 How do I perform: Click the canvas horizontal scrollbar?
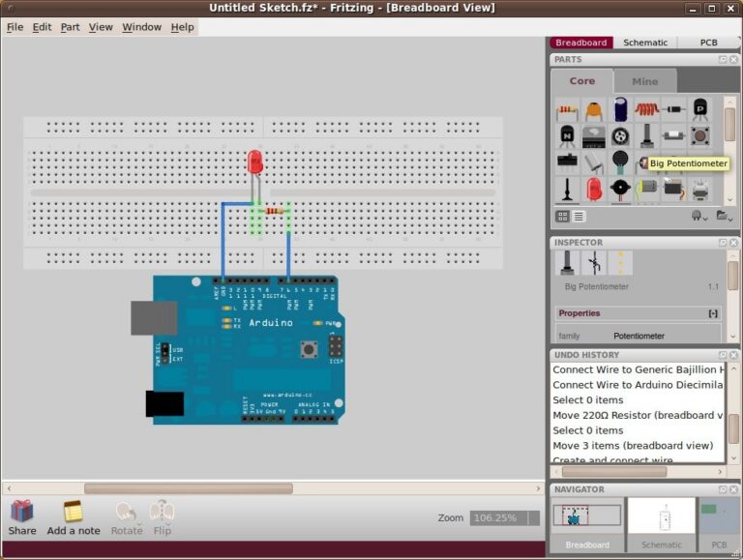[188, 488]
